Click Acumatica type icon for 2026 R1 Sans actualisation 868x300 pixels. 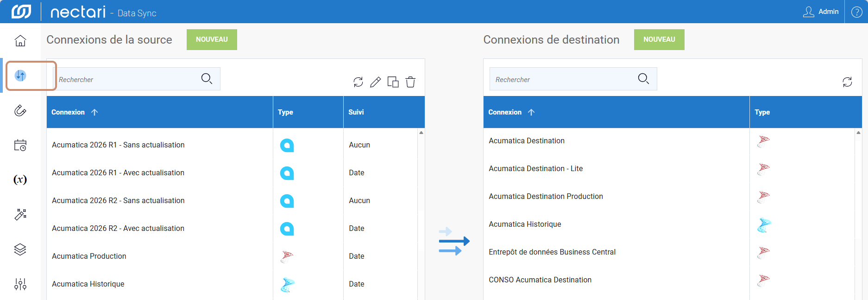coord(287,146)
